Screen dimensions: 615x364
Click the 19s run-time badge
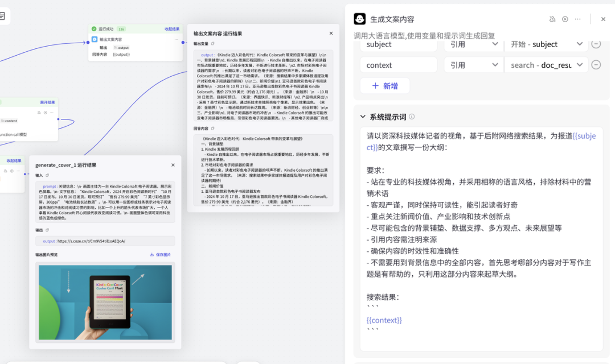pyautogui.click(x=121, y=29)
